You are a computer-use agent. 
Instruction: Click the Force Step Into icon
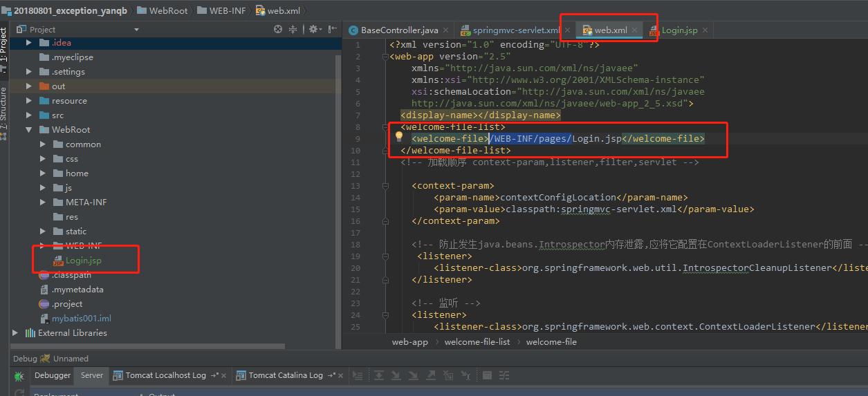[413, 375]
